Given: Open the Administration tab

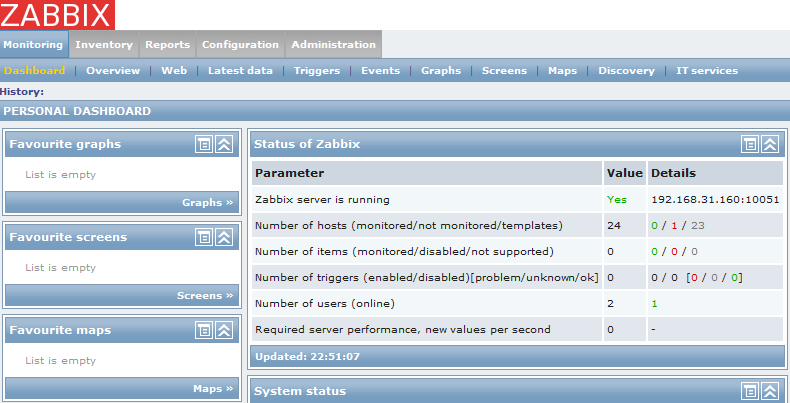Looking at the screenshot, I should click(334, 44).
